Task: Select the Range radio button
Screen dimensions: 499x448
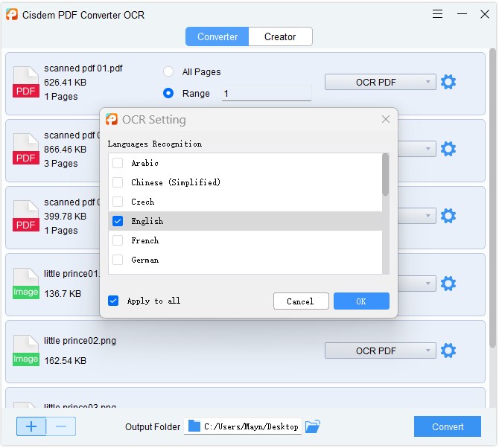Action: click(168, 93)
